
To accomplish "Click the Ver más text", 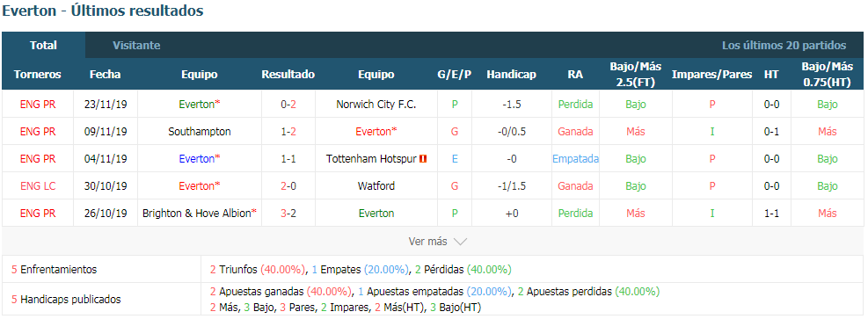I will [427, 242].
